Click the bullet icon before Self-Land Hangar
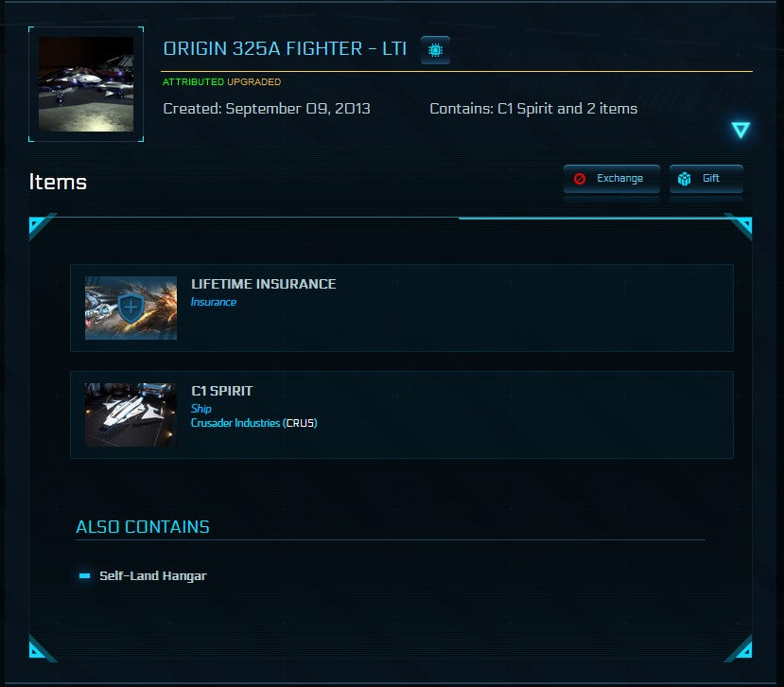The width and height of the screenshot is (784, 687). (x=85, y=575)
